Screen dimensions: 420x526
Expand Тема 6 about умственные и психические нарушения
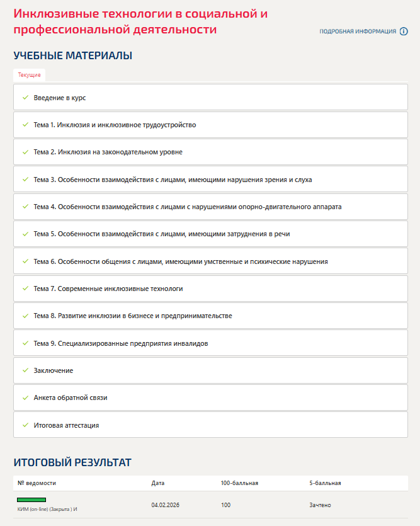point(181,261)
